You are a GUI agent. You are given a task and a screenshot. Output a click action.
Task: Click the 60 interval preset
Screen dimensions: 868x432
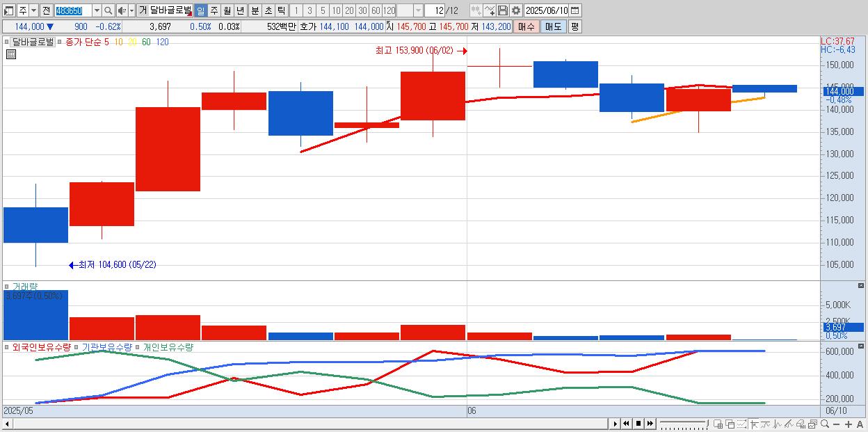(376, 10)
